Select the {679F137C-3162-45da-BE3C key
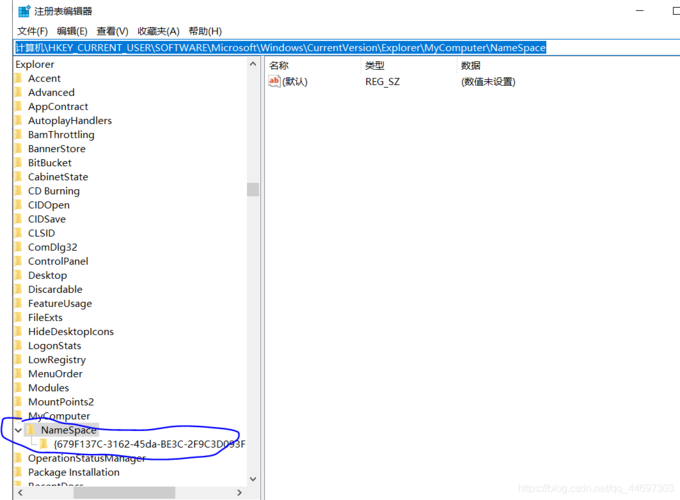The height and width of the screenshot is (500, 680). (x=150, y=444)
